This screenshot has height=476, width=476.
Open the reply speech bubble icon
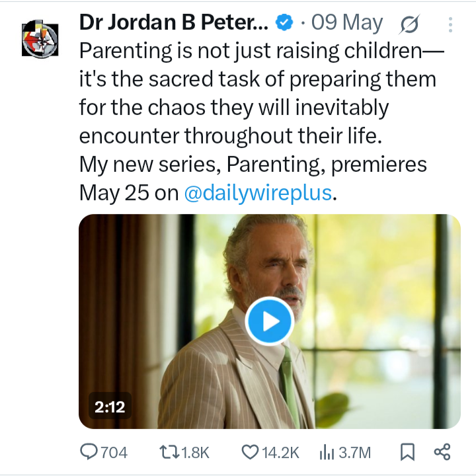point(89,452)
